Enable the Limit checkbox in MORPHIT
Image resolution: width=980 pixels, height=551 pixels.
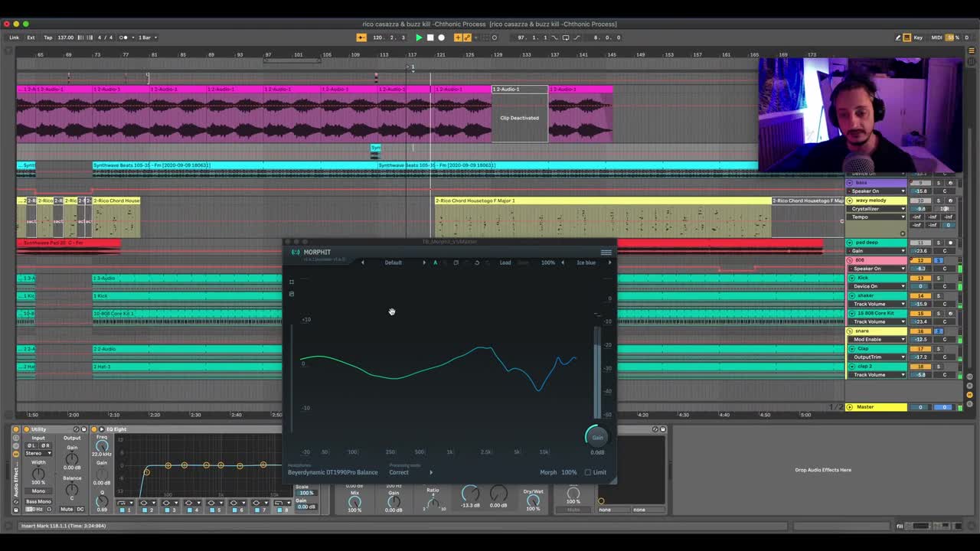(x=588, y=472)
